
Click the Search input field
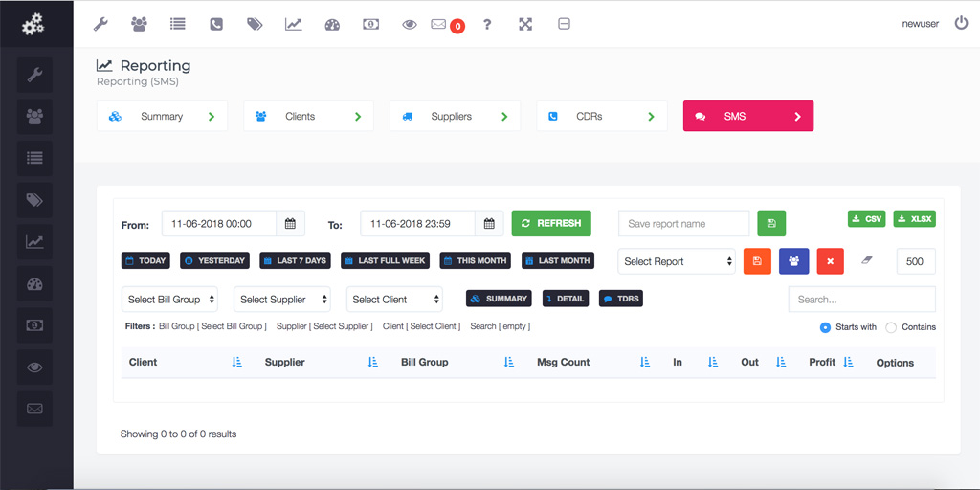861,300
